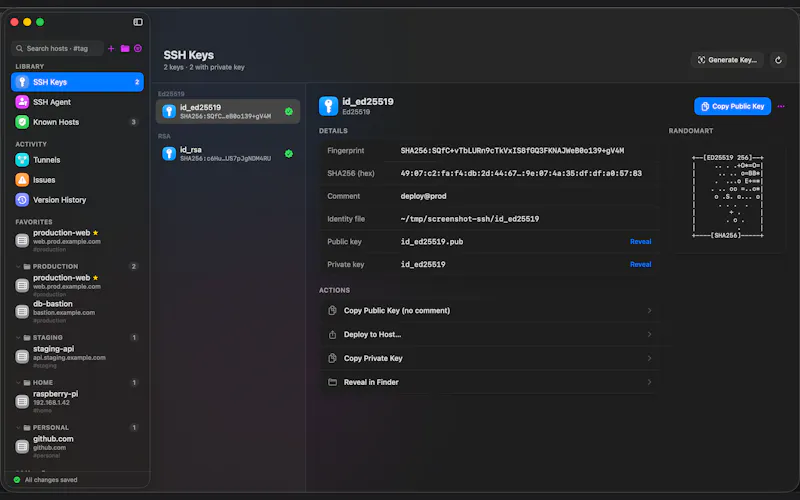
Task: Click the github.com host icon
Action: coord(22,447)
